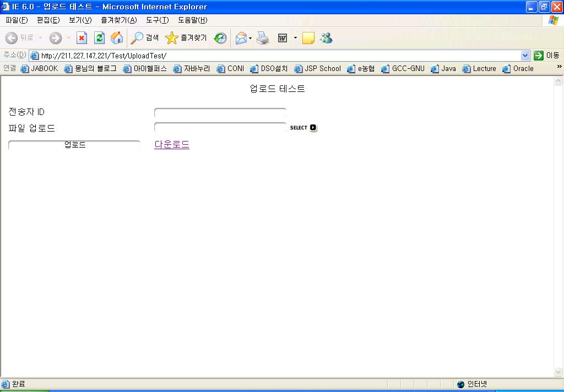This screenshot has width=564, height=392.
Task: Click the Stop loading icon
Action: 82,37
